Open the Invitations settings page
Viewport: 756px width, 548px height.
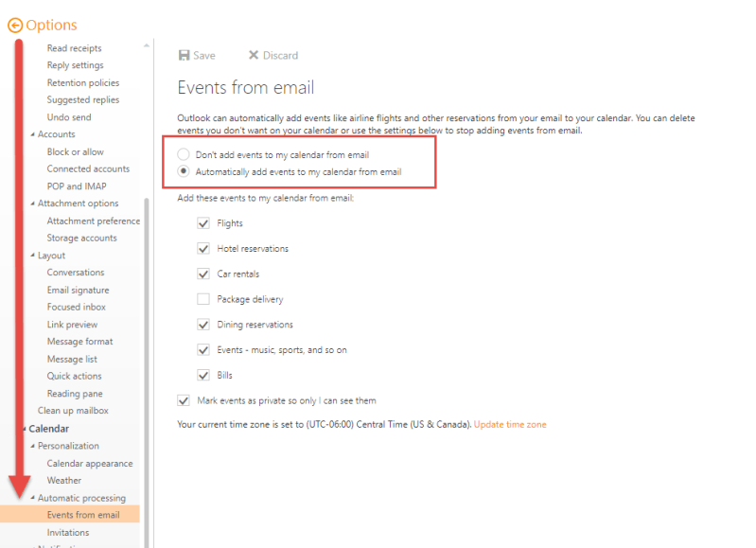(x=68, y=532)
